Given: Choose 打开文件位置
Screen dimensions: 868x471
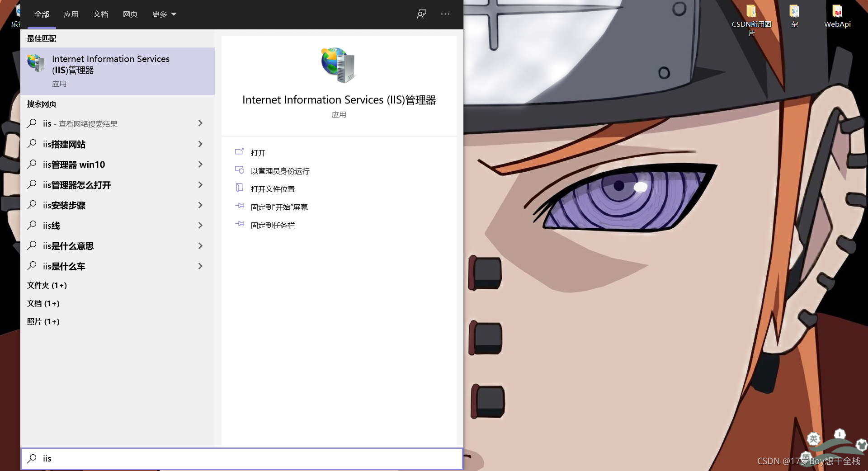Looking at the screenshot, I should tap(273, 189).
